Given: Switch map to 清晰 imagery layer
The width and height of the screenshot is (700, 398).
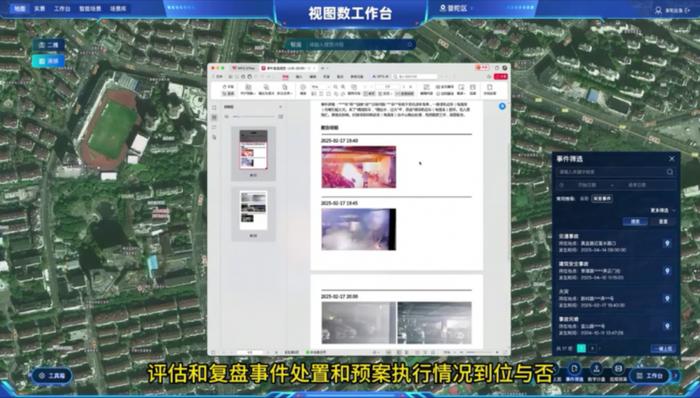Looking at the screenshot, I should 48,61.
